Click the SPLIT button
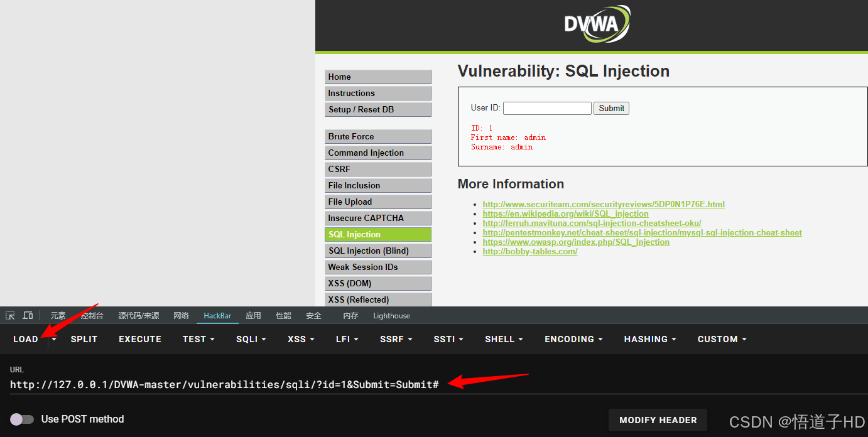Screen dimensions: 868x437 tap(84, 339)
